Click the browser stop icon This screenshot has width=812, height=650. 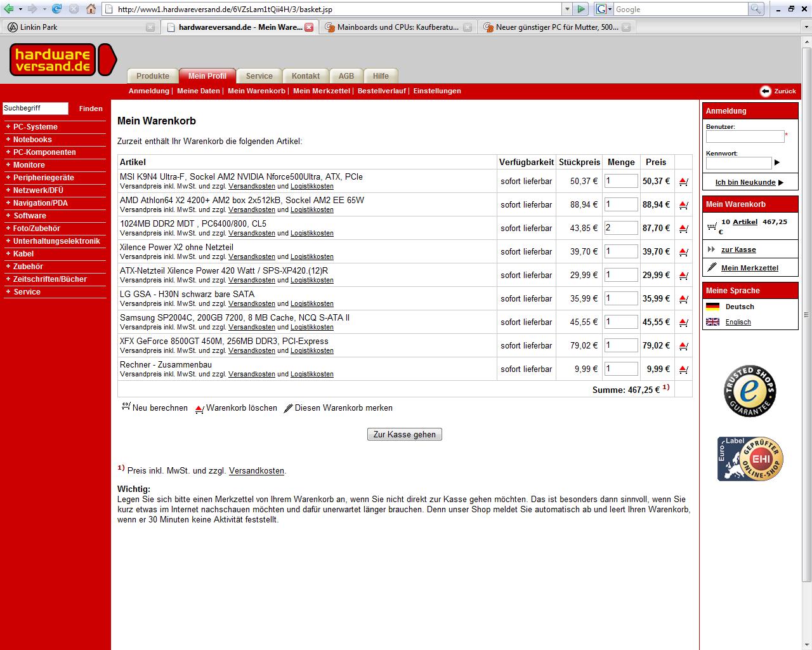(74, 9)
